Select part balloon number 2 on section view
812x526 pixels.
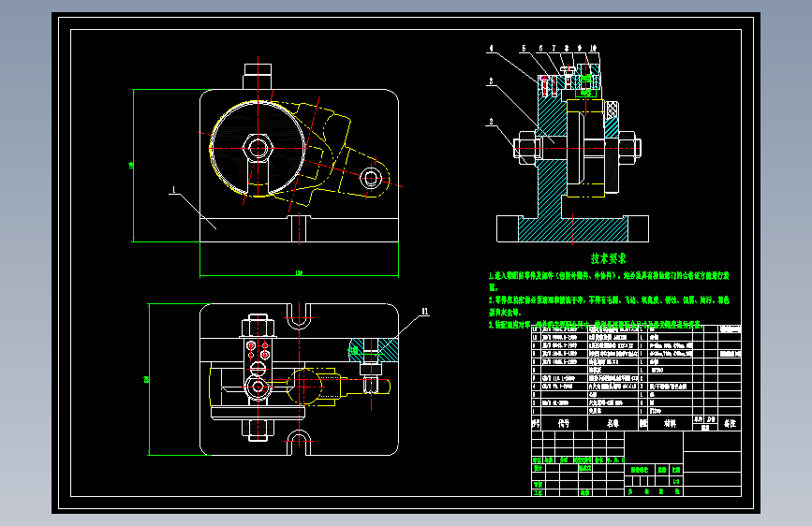click(492, 122)
